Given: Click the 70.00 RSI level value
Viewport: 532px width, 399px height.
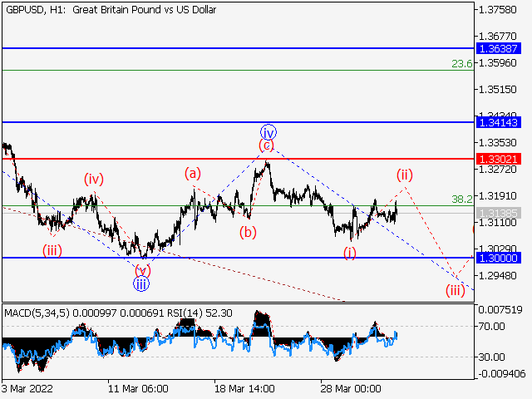Looking at the screenshot, I should 491,327.
